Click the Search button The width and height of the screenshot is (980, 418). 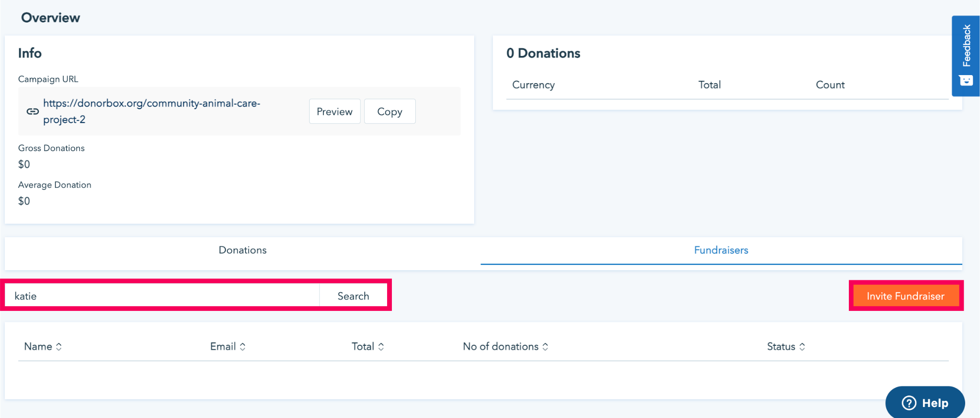pos(353,296)
